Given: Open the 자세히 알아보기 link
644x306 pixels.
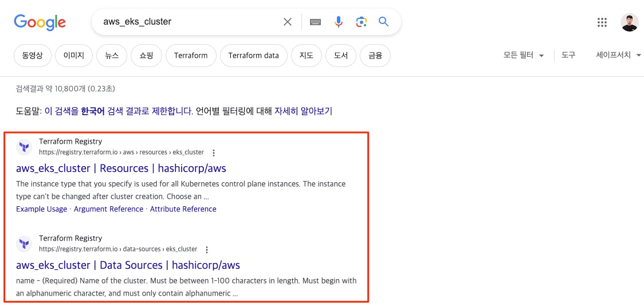Looking at the screenshot, I should point(303,111).
